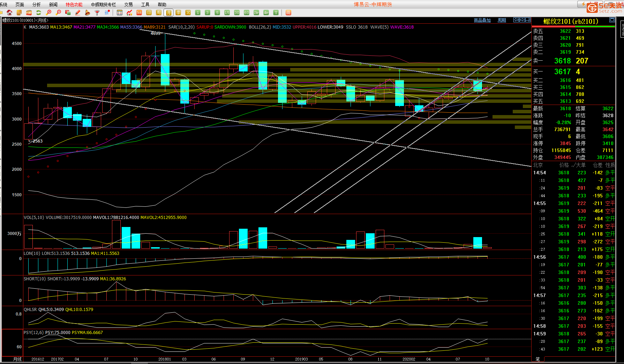Click the QHLSR indicator label
624x364 pixels.
[30, 310]
